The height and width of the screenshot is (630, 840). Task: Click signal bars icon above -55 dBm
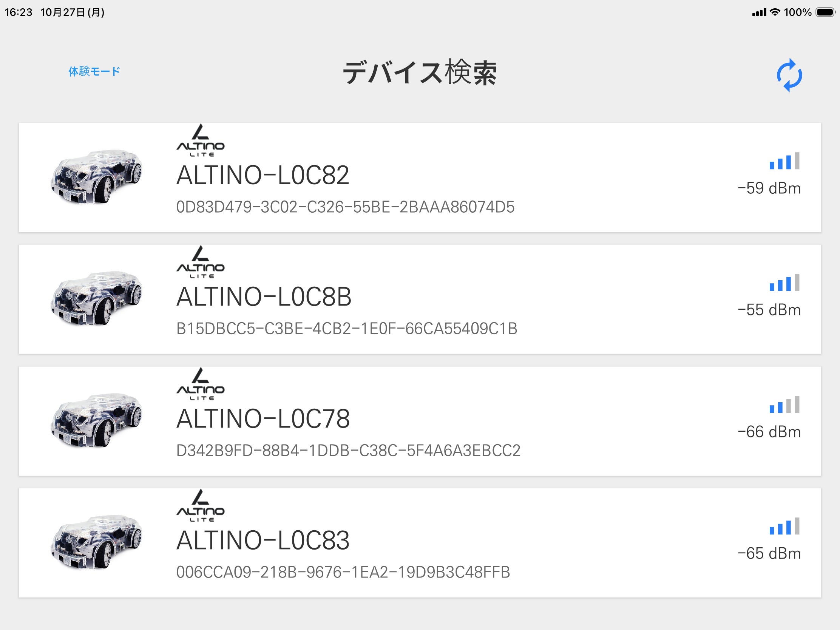pos(784,283)
